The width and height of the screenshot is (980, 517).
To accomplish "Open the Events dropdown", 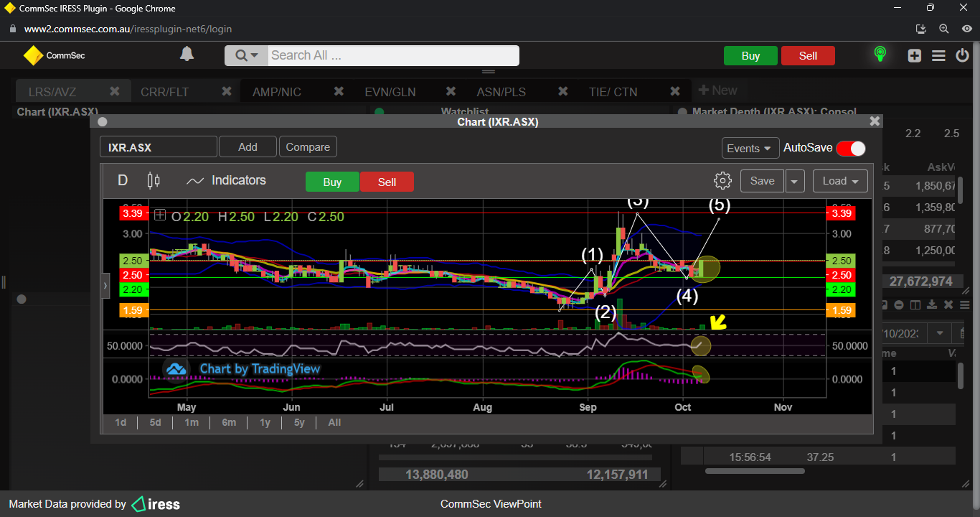I will (750, 148).
